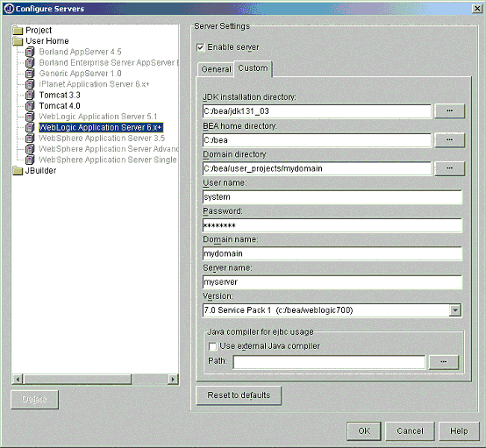Select the iPlanet Application Server 6.x+ entry

tap(94, 84)
